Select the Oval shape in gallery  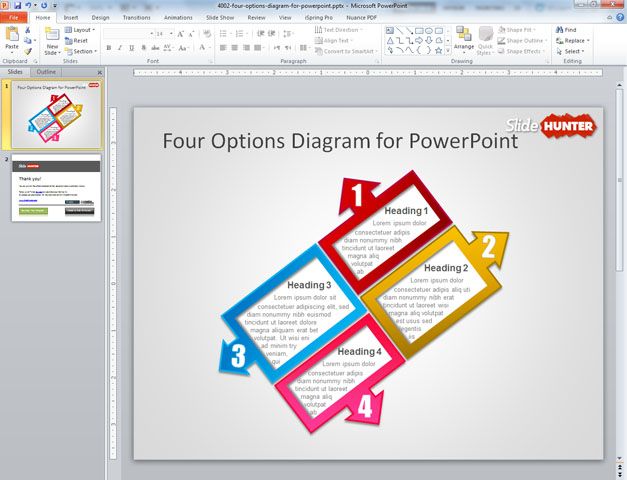tap(429, 30)
